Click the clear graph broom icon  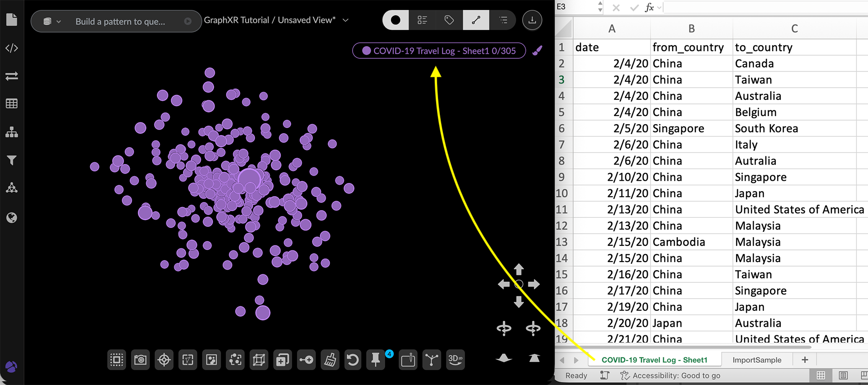(330, 360)
